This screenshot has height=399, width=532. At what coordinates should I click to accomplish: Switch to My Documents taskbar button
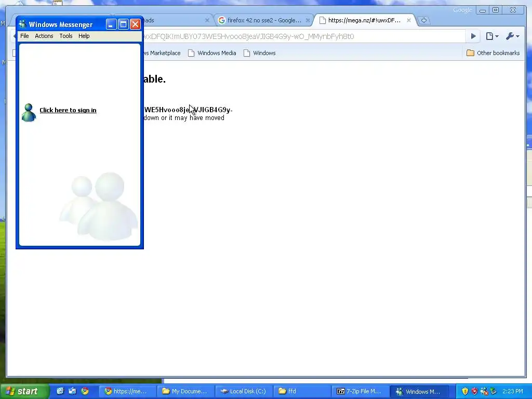tap(186, 391)
